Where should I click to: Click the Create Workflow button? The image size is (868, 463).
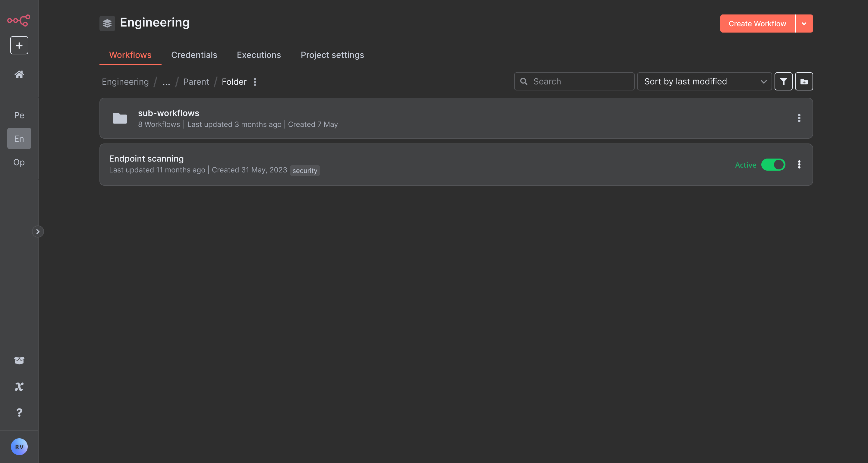pyautogui.click(x=757, y=24)
